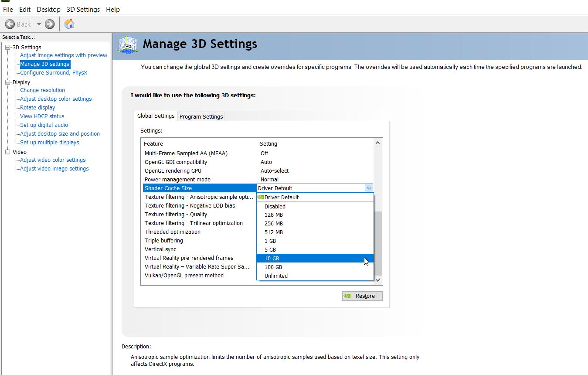This screenshot has width=588, height=375.
Task: Open the 3D Settings menu
Action: 83,9
